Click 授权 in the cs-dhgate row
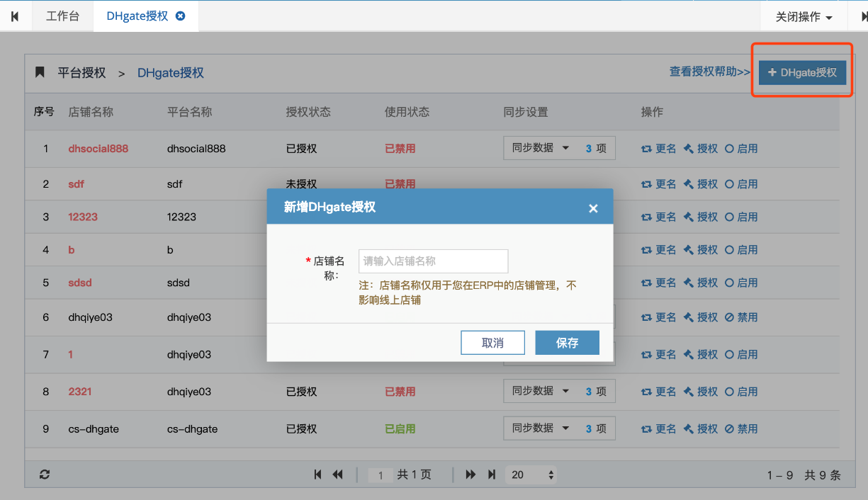 point(701,429)
